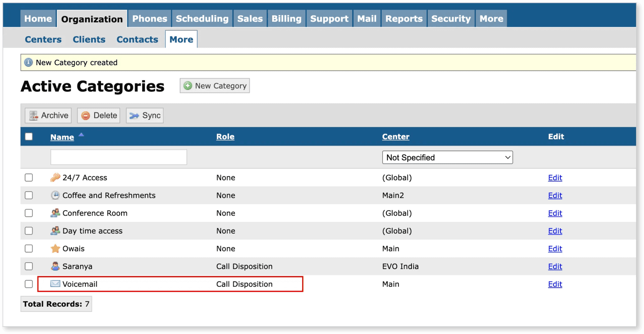The width and height of the screenshot is (644, 334).
Task: Click the Call Disposition role for Saranya
Action: [244, 267]
